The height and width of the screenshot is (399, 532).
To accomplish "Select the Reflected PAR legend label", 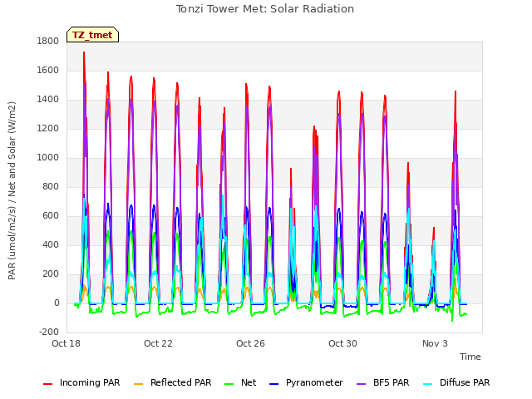I will (x=181, y=382).
